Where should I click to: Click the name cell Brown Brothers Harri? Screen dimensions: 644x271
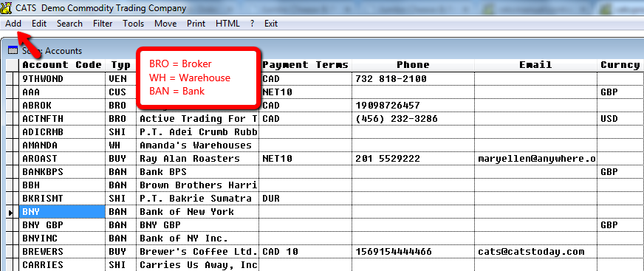[x=198, y=185]
